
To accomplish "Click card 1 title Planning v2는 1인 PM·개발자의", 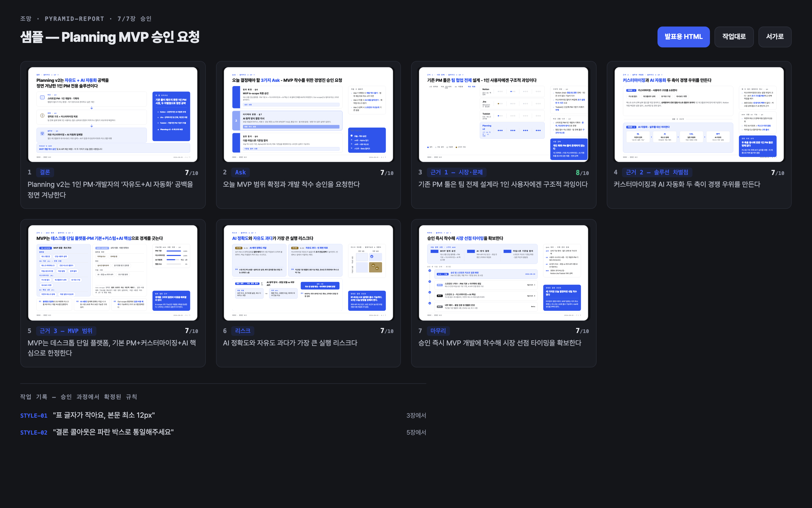I will 111,190.
